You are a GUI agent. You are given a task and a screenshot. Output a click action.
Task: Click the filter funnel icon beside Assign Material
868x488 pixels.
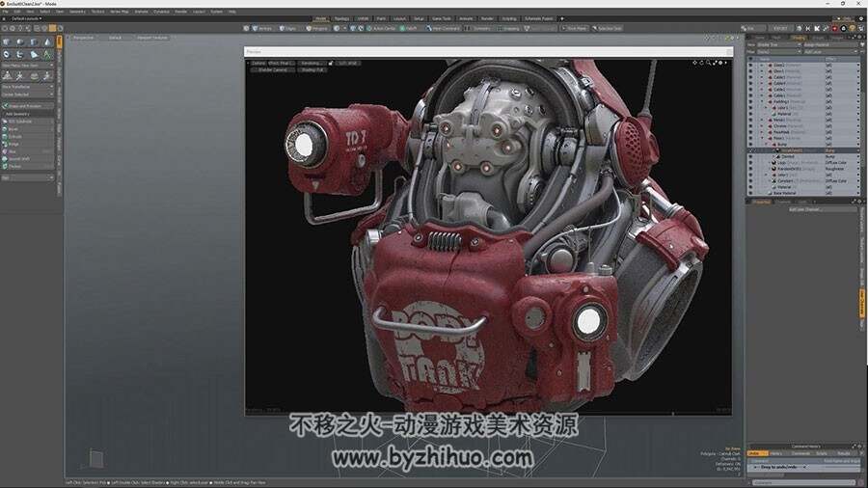click(862, 44)
